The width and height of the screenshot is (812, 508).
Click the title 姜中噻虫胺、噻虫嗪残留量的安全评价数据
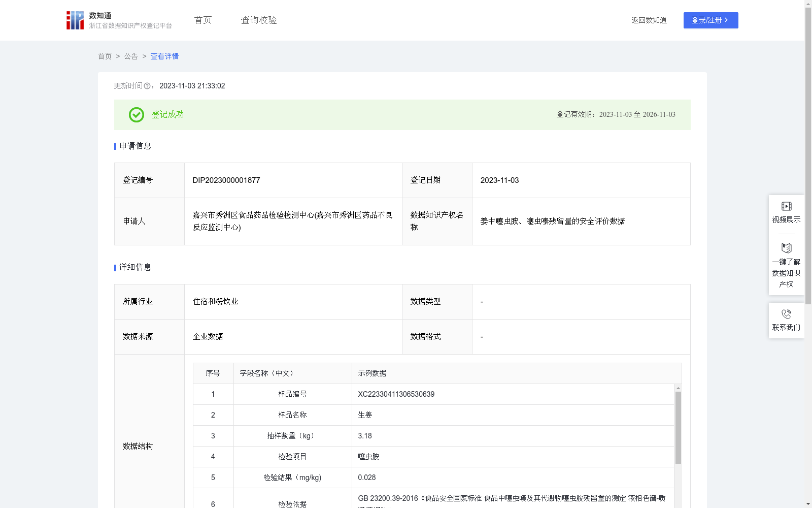553,221
